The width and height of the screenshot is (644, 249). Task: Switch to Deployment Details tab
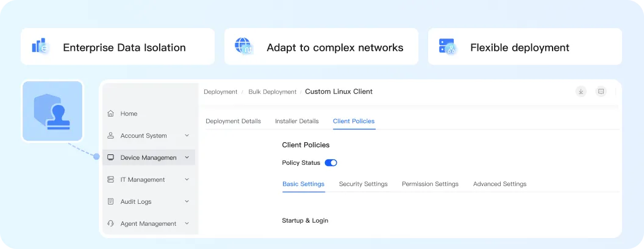[x=234, y=121]
